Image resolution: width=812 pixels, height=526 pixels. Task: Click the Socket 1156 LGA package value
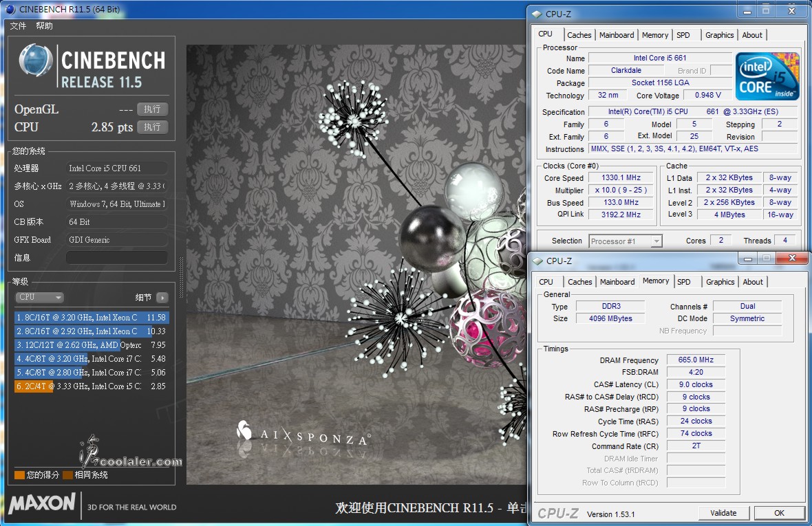pyautogui.click(x=660, y=83)
